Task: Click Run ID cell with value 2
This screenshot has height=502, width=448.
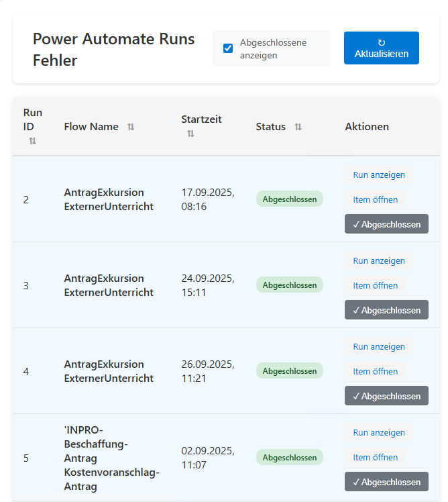Action: pos(26,200)
